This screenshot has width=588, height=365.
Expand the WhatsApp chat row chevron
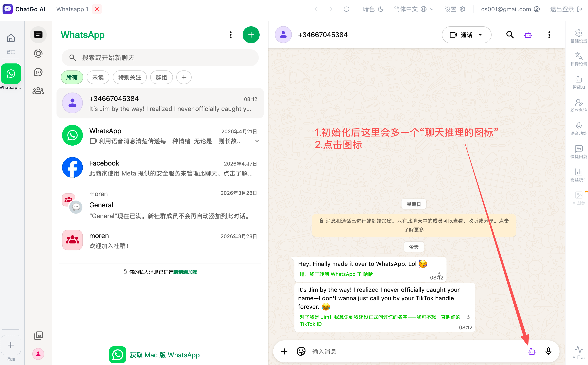pos(257,141)
